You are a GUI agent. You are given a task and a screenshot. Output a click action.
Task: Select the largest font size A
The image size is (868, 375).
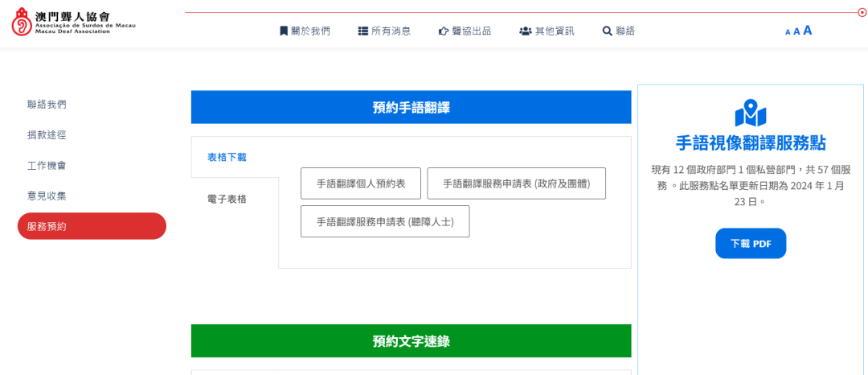tap(808, 31)
